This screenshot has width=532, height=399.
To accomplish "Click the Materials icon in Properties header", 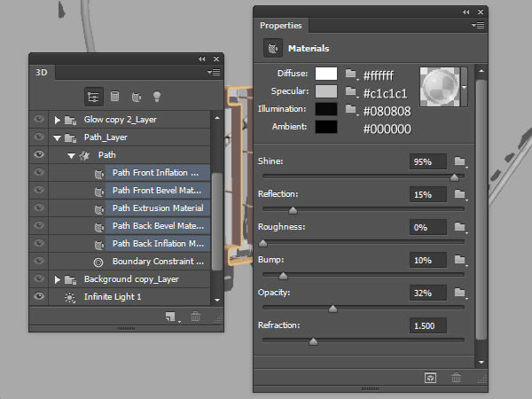I will pos(273,48).
